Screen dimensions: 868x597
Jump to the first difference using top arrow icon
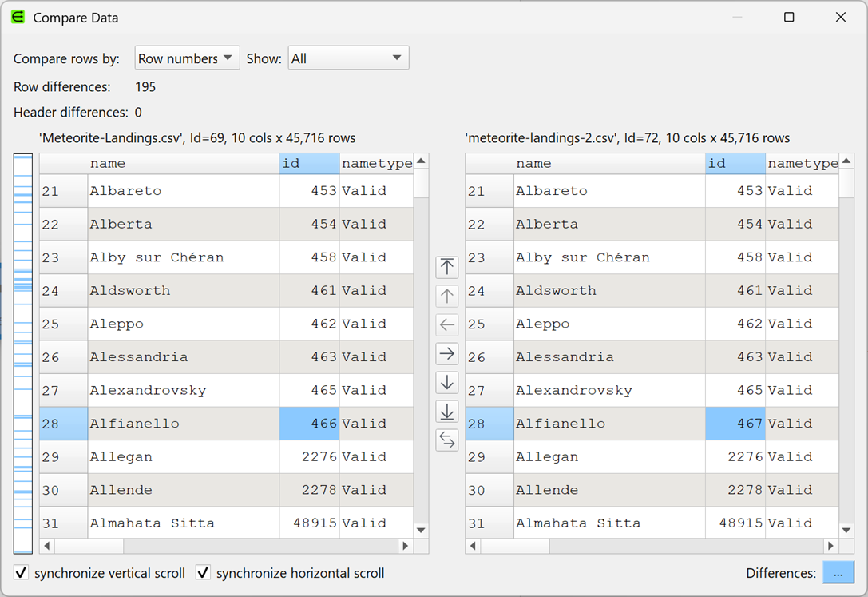coord(446,266)
